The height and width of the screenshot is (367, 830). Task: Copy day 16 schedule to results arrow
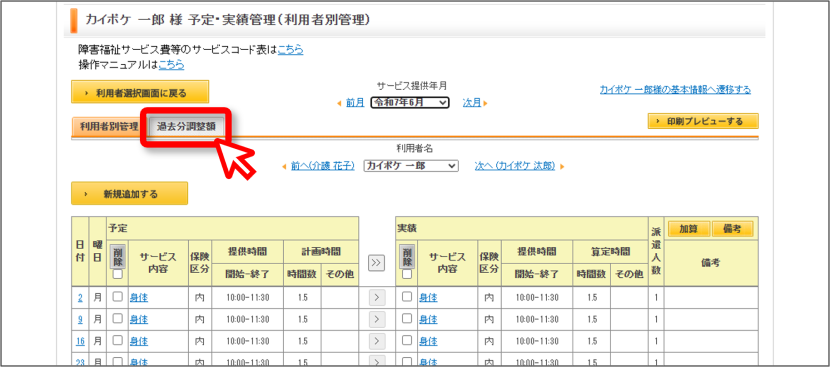pyautogui.click(x=376, y=341)
